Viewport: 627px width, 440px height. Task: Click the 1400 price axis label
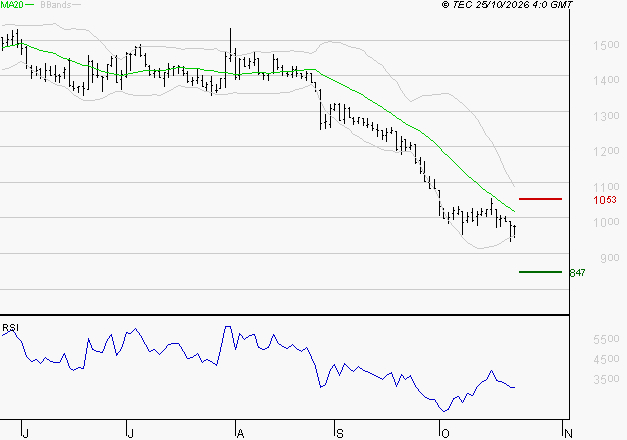607,80
